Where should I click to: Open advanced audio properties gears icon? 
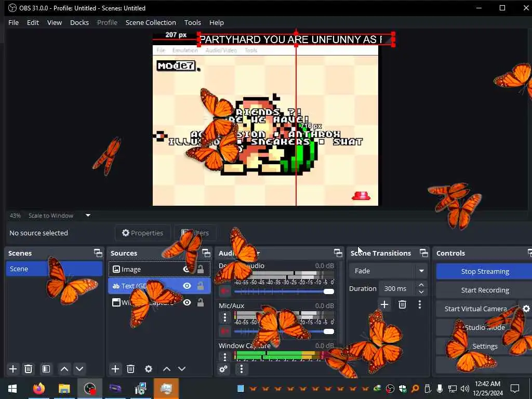coord(223,369)
